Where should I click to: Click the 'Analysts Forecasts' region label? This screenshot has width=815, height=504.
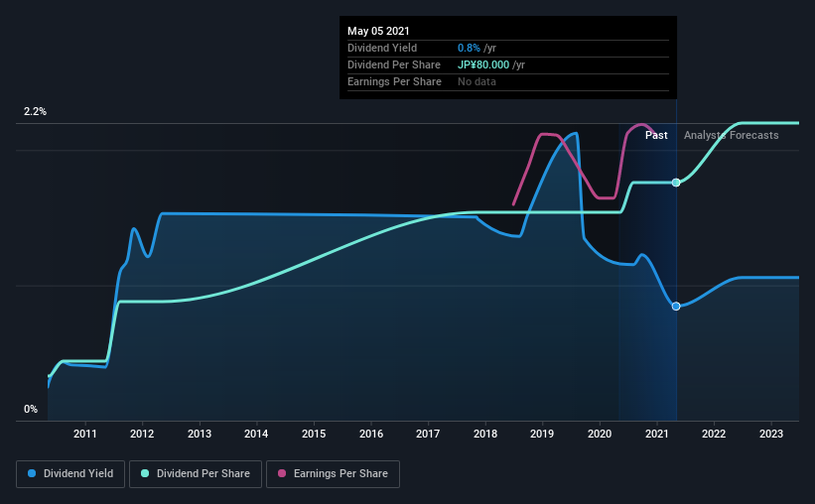pyautogui.click(x=732, y=135)
